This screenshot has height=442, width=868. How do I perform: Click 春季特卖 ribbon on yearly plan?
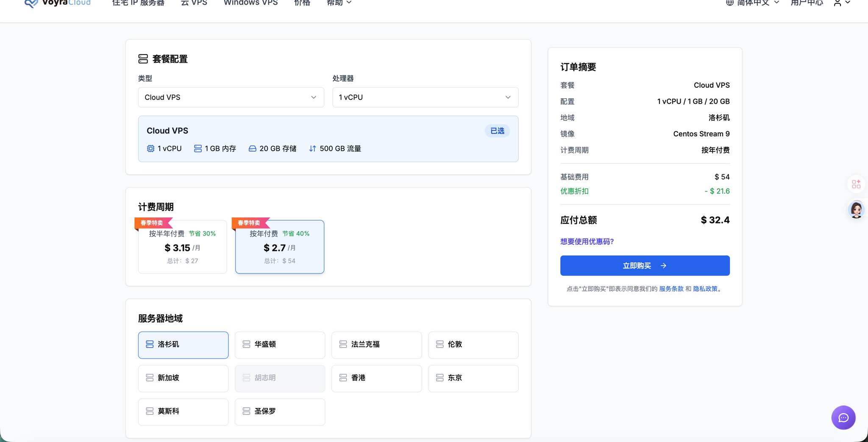250,223
